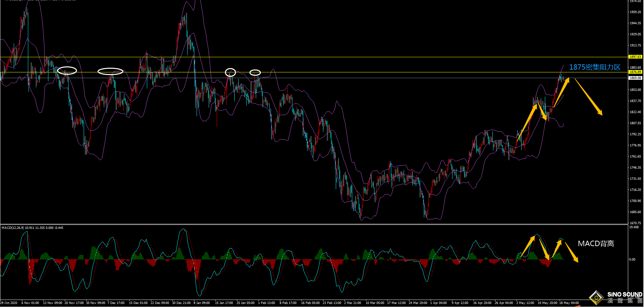644x307 pixels.
Task: Click the 1746.35 price axis label
Action: tap(635, 168)
